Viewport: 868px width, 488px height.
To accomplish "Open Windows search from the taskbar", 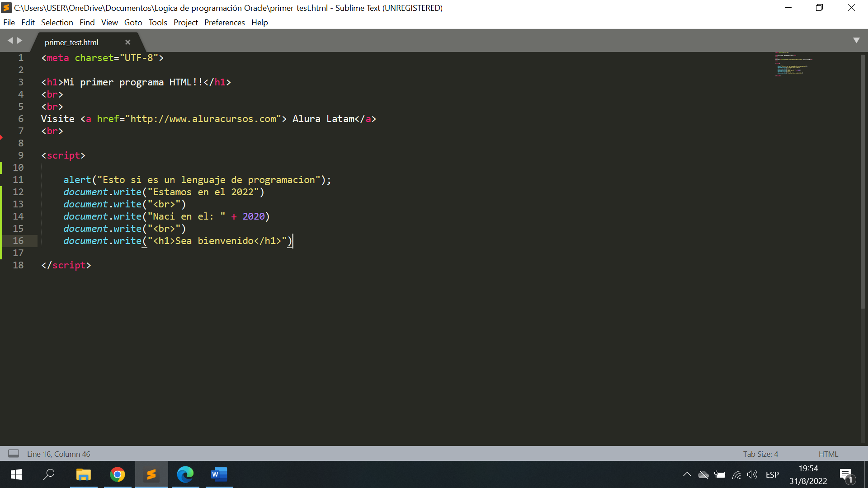I will click(x=49, y=474).
